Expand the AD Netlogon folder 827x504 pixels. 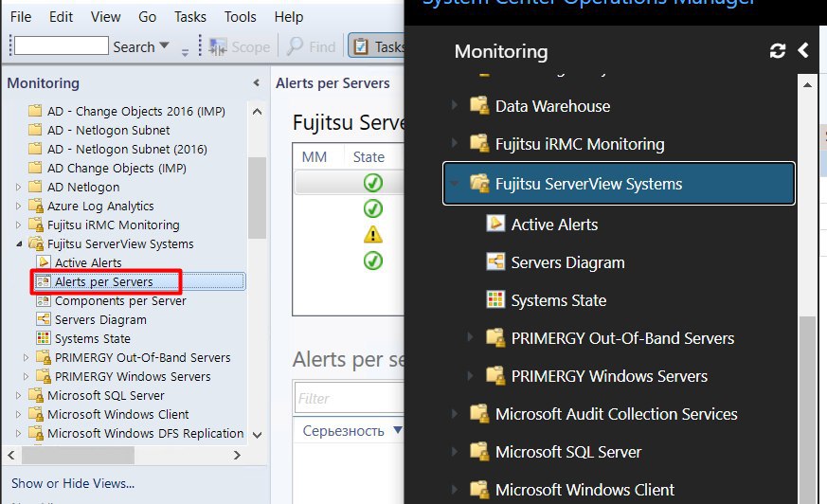pos(18,188)
